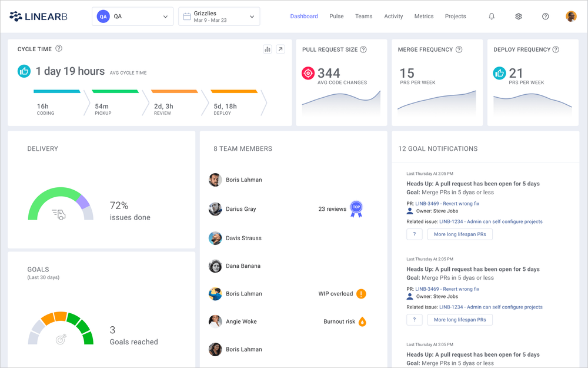The image size is (588, 368).
Task: Expand Cycle Time using the diagonal arrow icon
Action: point(280,49)
